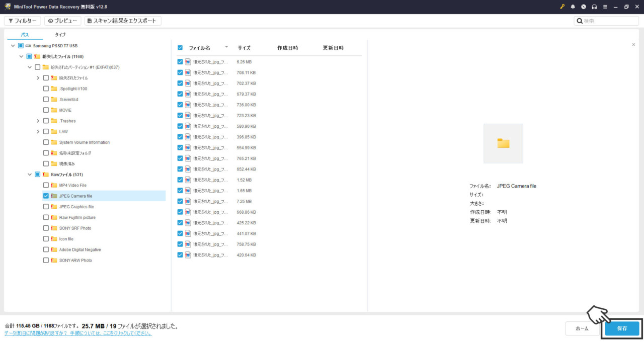
Task: Open the プレビュー tool
Action: pyautogui.click(x=62, y=21)
